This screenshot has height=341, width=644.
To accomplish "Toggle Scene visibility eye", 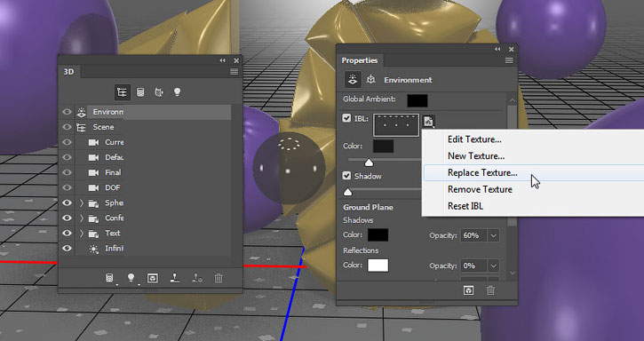I will coord(67,127).
